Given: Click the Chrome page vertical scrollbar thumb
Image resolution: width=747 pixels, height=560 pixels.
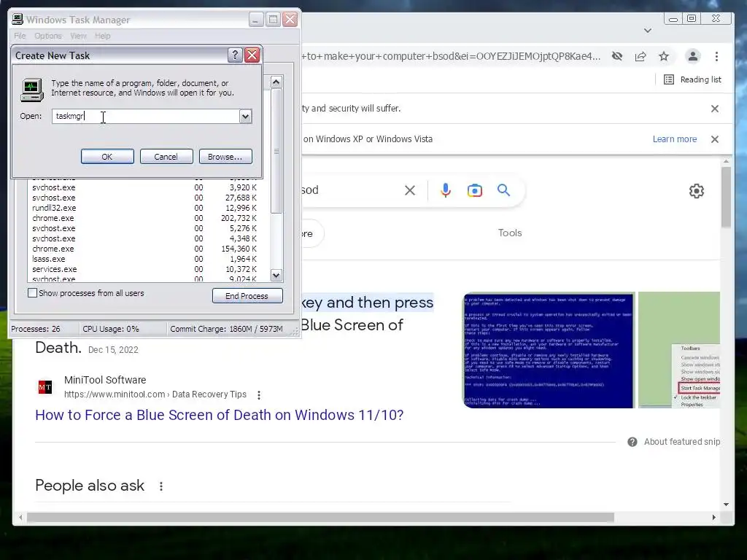Looking at the screenshot, I should click(726, 197).
